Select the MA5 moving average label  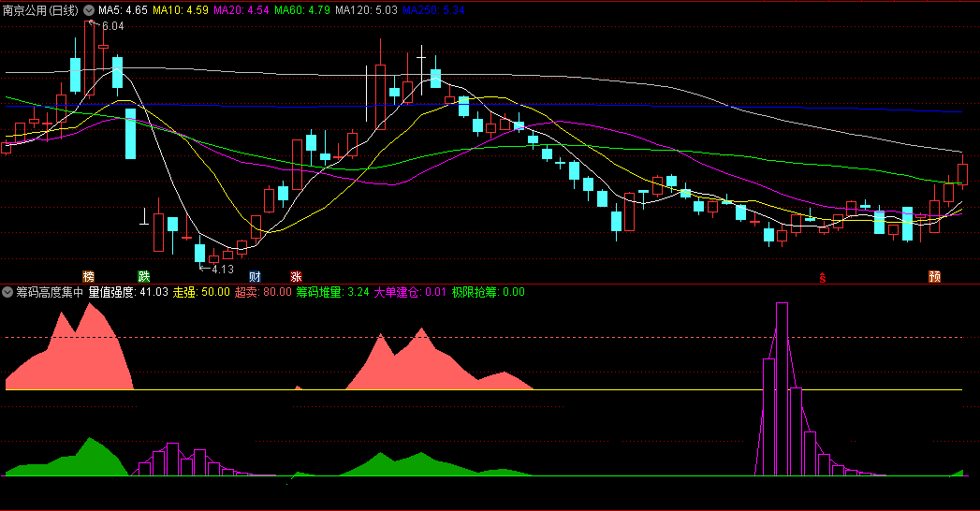tap(123, 10)
